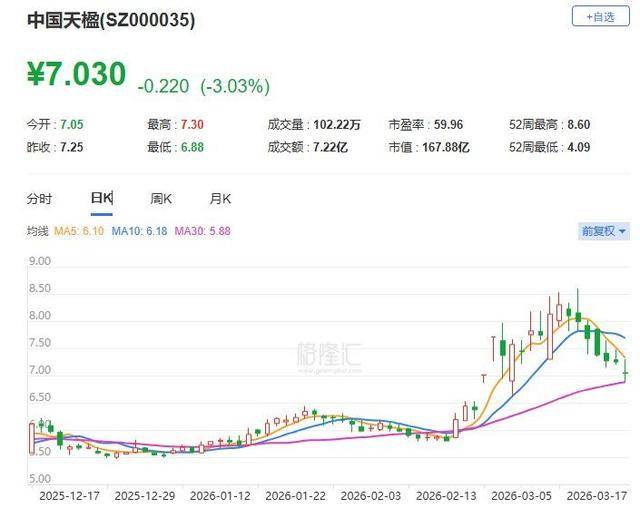Toggle the MA5 moving average line
This screenshot has height=508, width=640.
click(x=80, y=232)
